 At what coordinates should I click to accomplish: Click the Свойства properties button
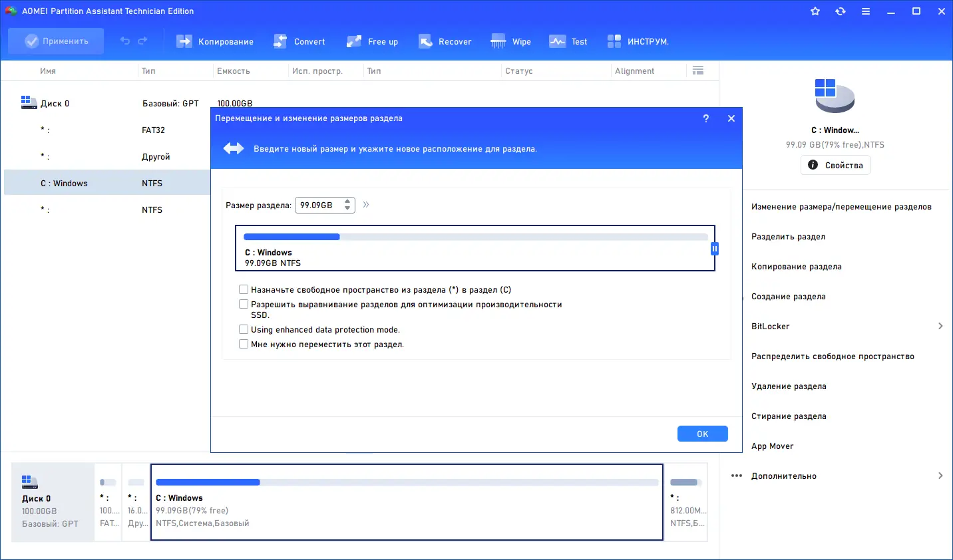835,165
